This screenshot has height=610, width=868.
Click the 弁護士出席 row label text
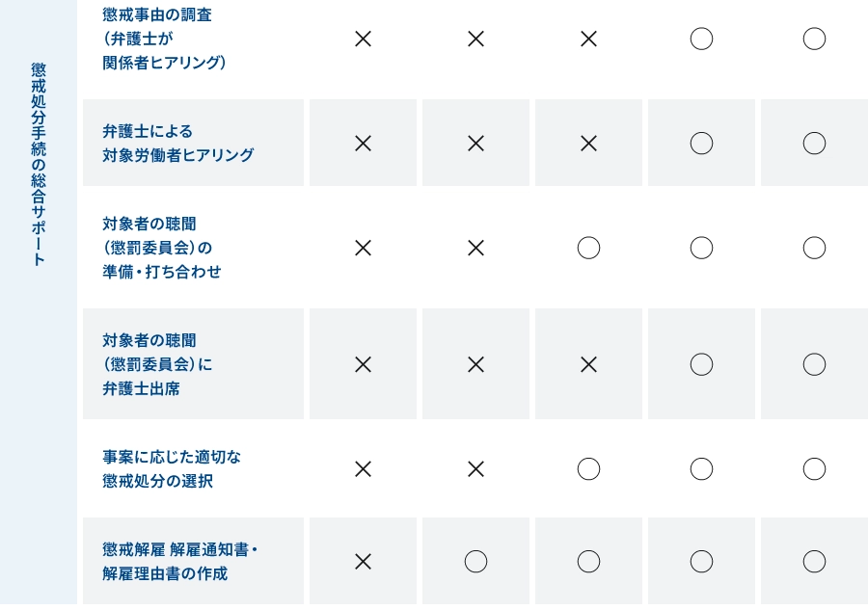[141, 389]
